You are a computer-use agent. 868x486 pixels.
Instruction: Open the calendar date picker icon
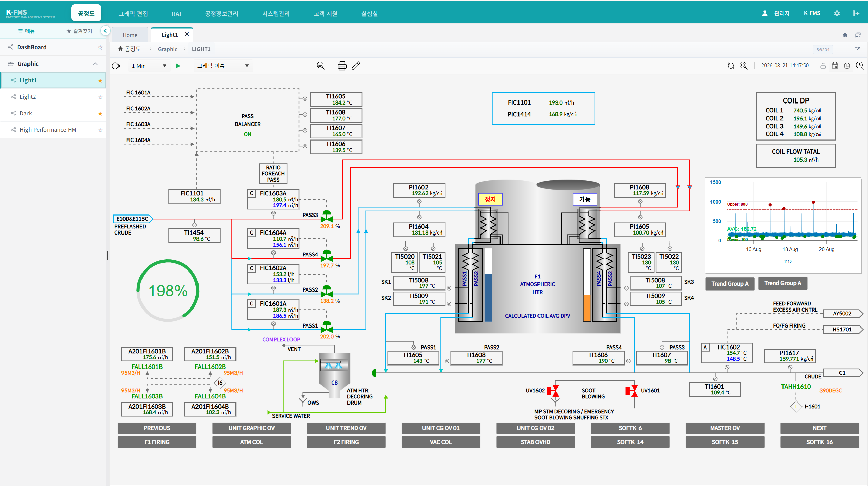pos(835,66)
